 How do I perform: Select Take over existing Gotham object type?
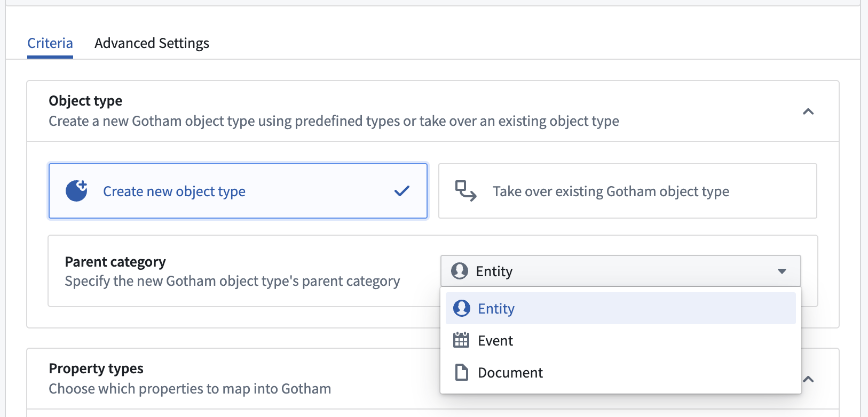(628, 191)
